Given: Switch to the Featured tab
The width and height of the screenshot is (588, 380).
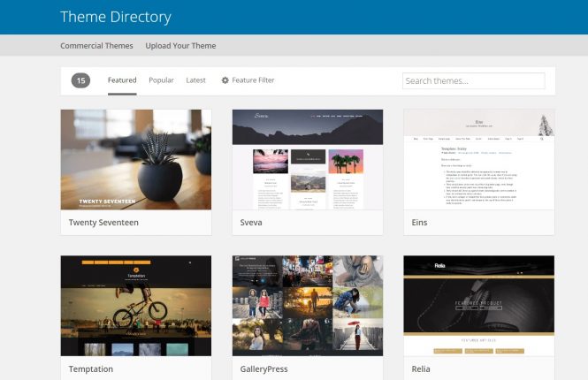Looking at the screenshot, I should [x=122, y=80].
